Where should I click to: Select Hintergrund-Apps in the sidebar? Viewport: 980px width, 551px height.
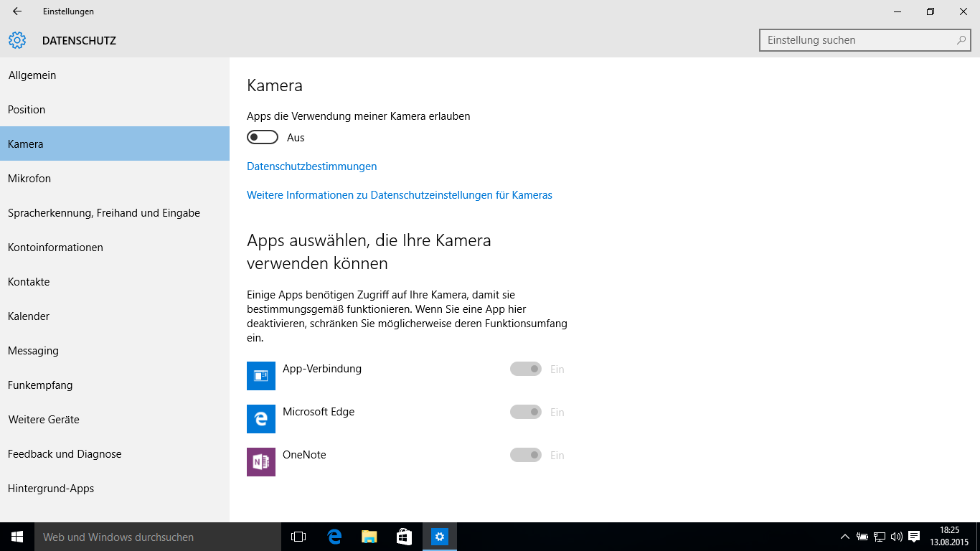[x=51, y=489]
